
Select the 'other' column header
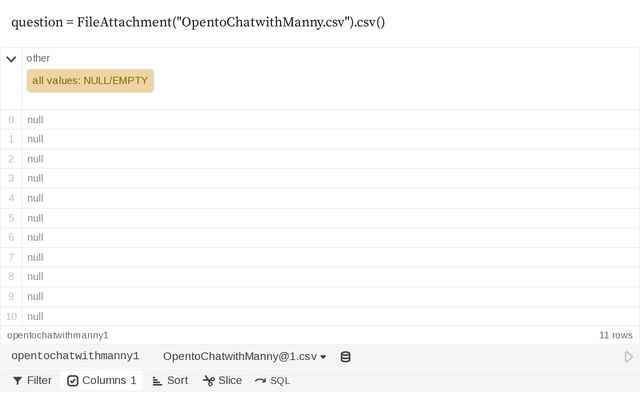tap(38, 58)
